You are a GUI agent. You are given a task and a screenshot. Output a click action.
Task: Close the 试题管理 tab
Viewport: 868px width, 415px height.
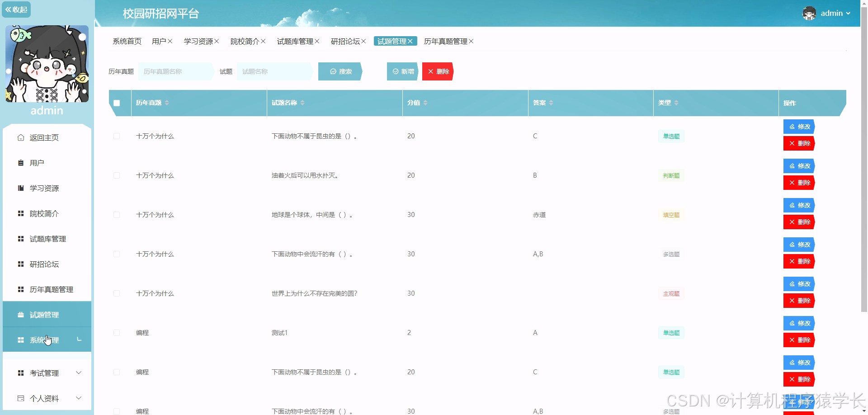(x=410, y=41)
